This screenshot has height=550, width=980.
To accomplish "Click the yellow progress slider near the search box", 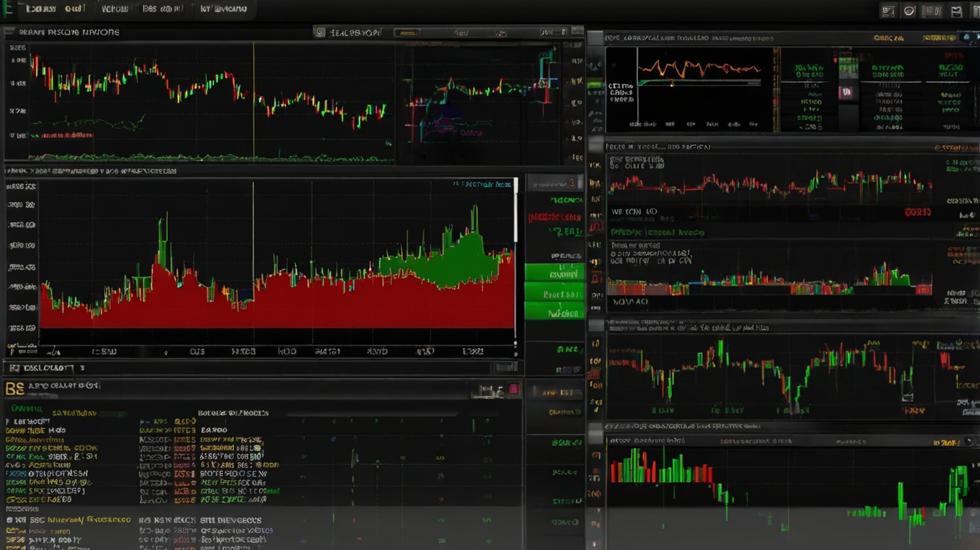I will (407, 32).
